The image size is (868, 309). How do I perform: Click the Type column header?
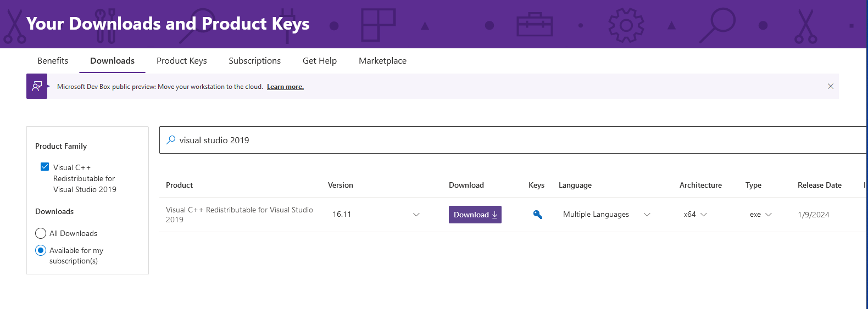click(753, 185)
